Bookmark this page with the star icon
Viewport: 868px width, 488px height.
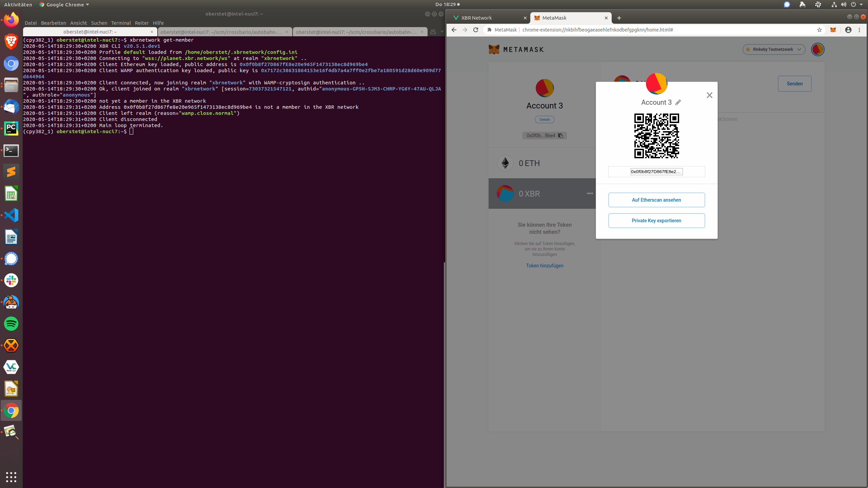pos(820,30)
